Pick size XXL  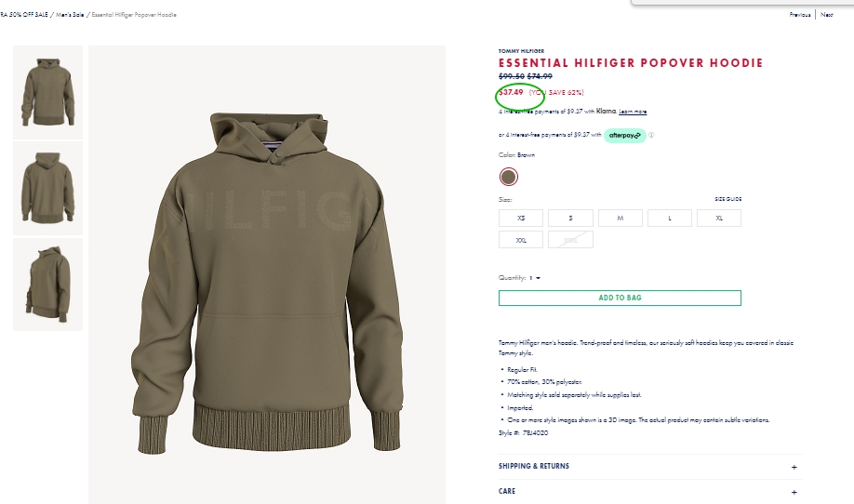[x=521, y=239]
